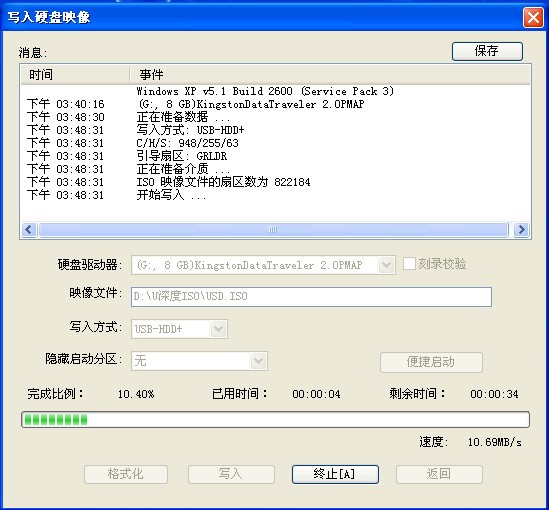
Task: Open the 写入方式 USB-HDD+ dropdown
Action: pyautogui.click(x=218, y=329)
